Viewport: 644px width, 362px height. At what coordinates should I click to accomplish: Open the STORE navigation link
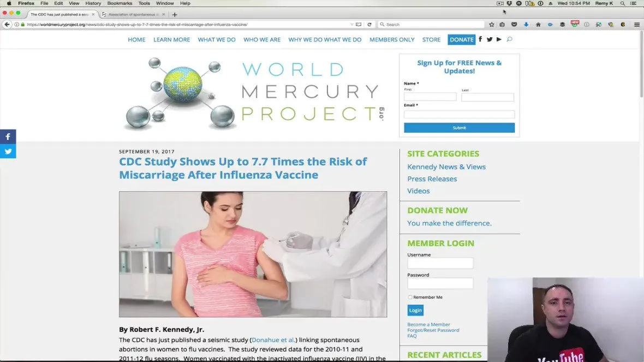(x=431, y=40)
